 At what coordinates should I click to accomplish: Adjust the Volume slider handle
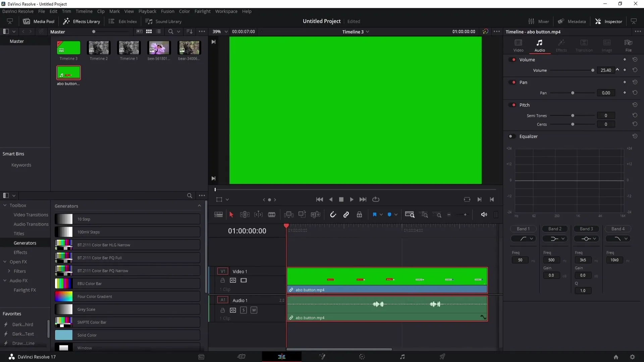(593, 70)
